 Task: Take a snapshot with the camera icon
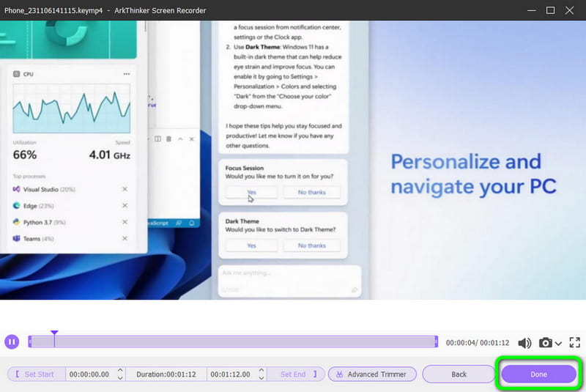(x=545, y=342)
